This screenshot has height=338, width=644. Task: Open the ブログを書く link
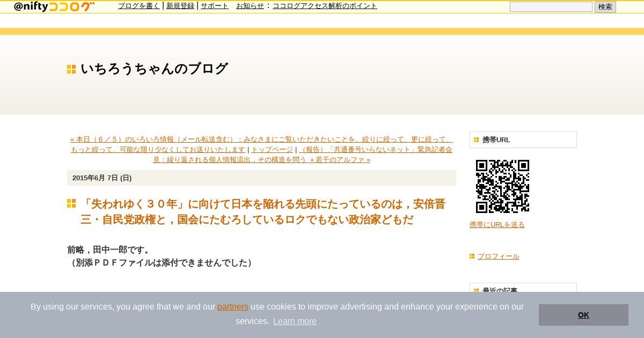139,6
